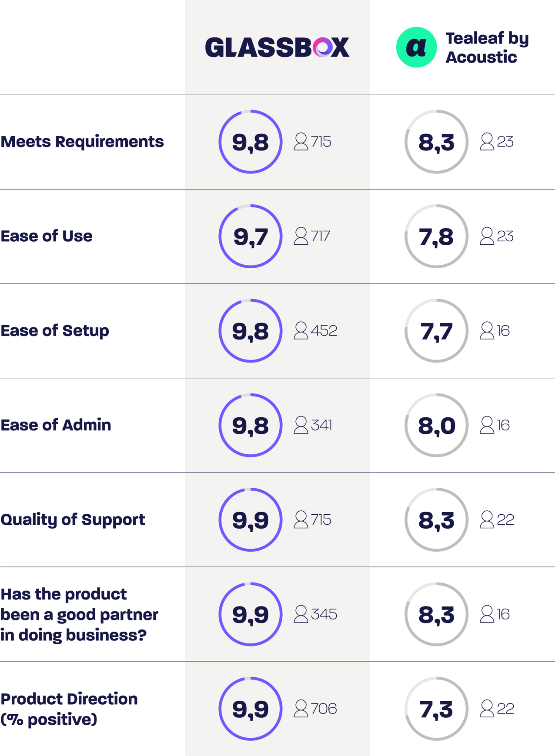Click the reviewer icon beside 452
The width and height of the screenshot is (555, 756).
point(301,330)
